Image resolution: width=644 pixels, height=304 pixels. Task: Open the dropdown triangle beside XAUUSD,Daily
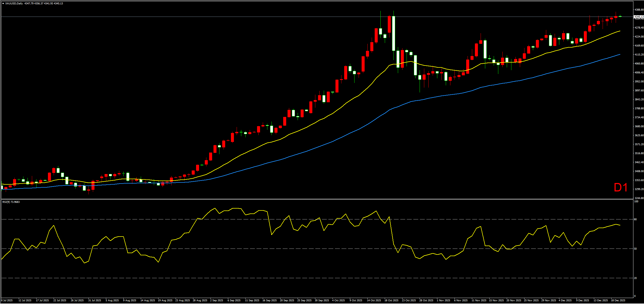(3, 4)
